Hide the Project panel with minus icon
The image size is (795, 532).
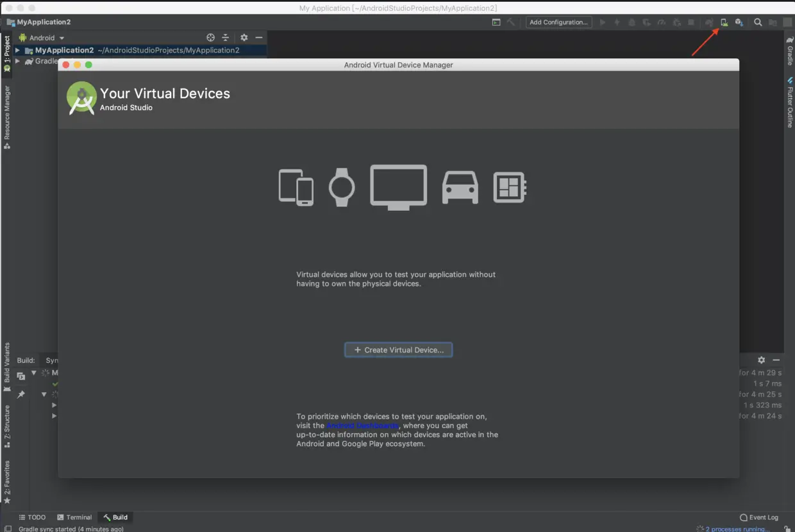coord(258,38)
